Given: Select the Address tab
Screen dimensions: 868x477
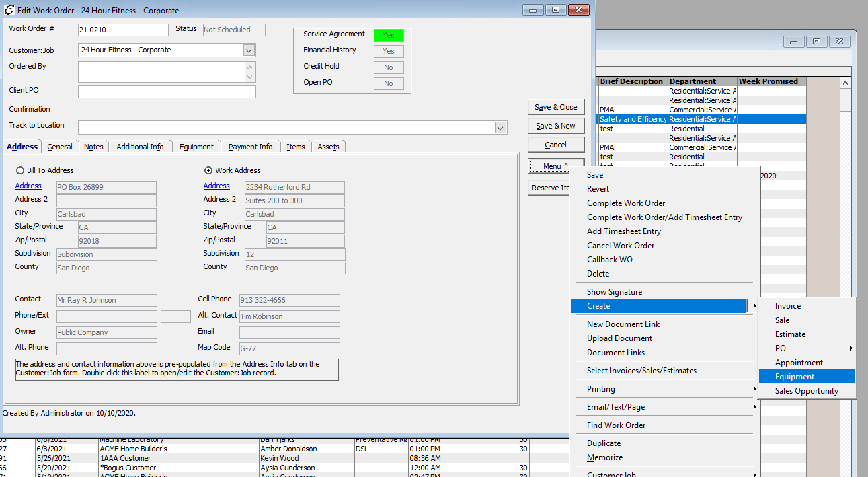Looking at the screenshot, I should click(22, 147).
